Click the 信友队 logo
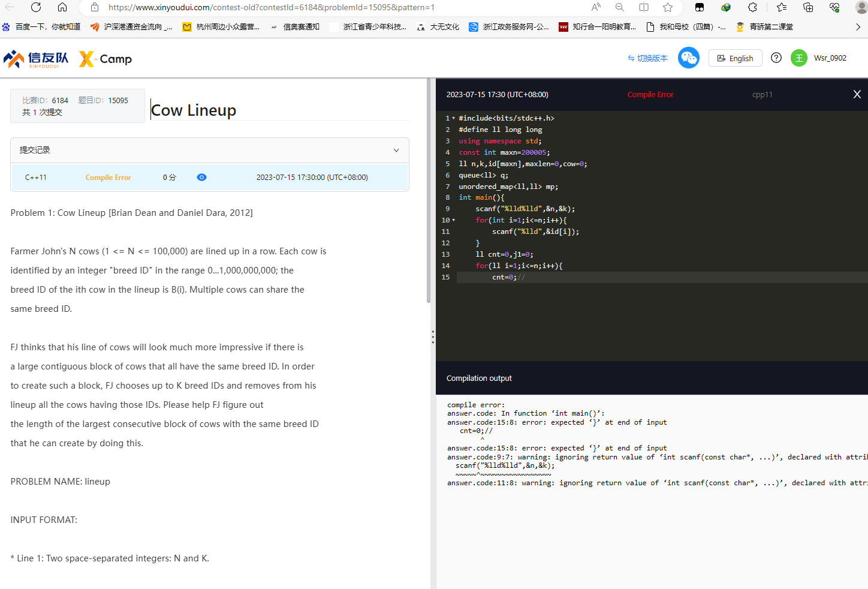 (36, 59)
